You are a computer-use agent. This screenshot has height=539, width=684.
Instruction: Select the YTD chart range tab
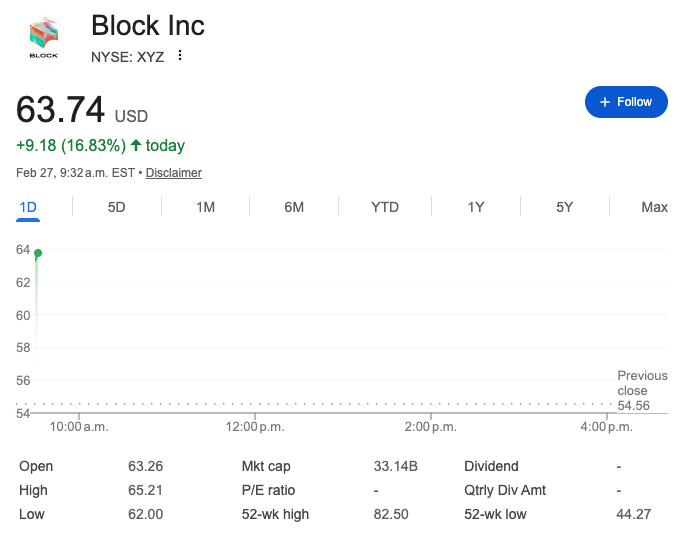385,207
